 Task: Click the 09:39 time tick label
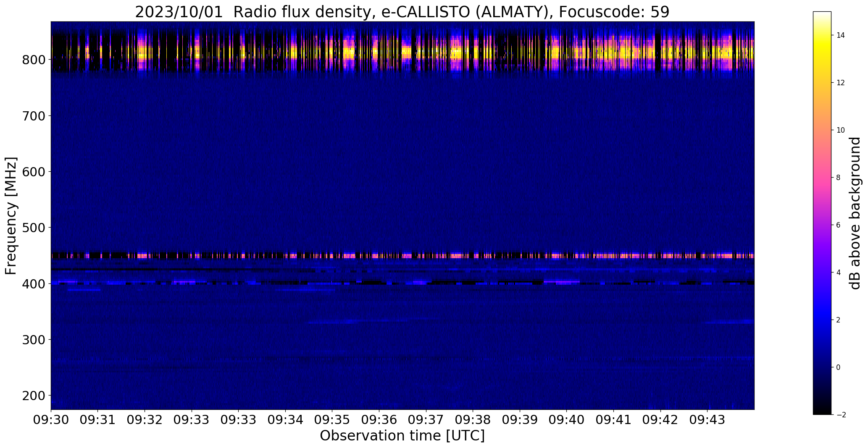click(x=520, y=420)
